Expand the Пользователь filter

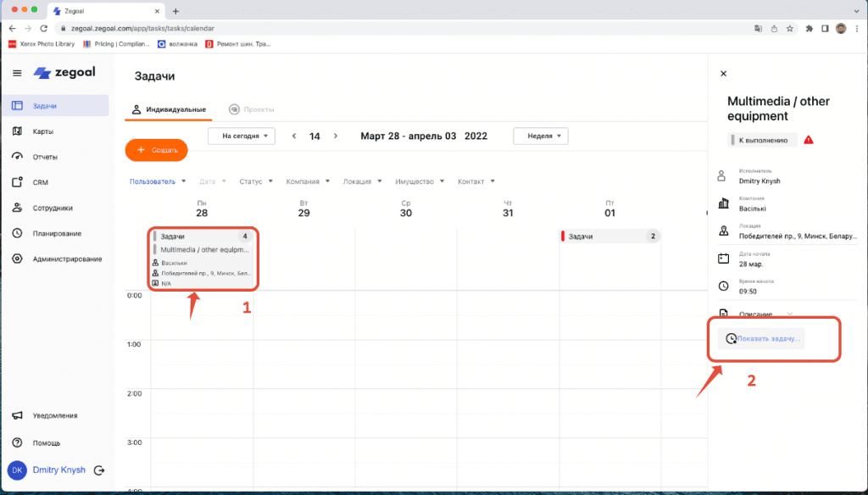(156, 181)
